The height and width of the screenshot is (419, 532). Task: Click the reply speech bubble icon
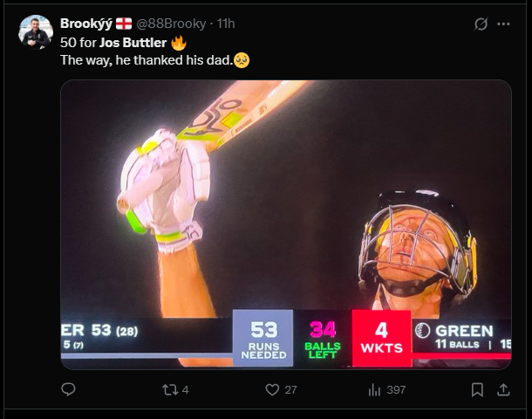pos(68,390)
